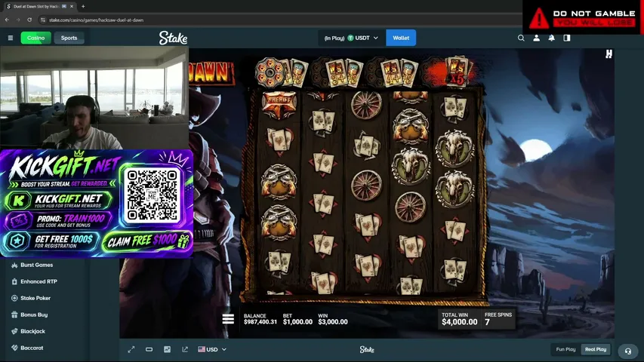Open the USDT currency balance dropdown

(x=352, y=38)
